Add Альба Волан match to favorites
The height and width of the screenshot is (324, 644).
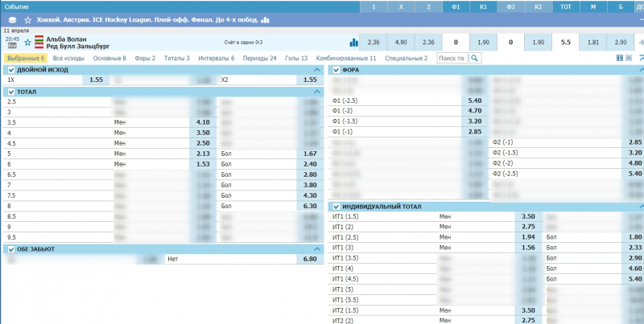28,42
